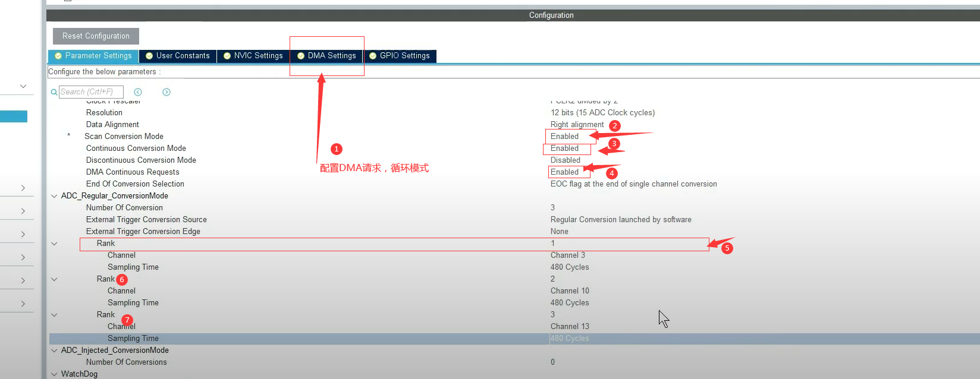Change DMA Continuous Requests Enabled value
This screenshot has width=980, height=379.
(x=564, y=172)
